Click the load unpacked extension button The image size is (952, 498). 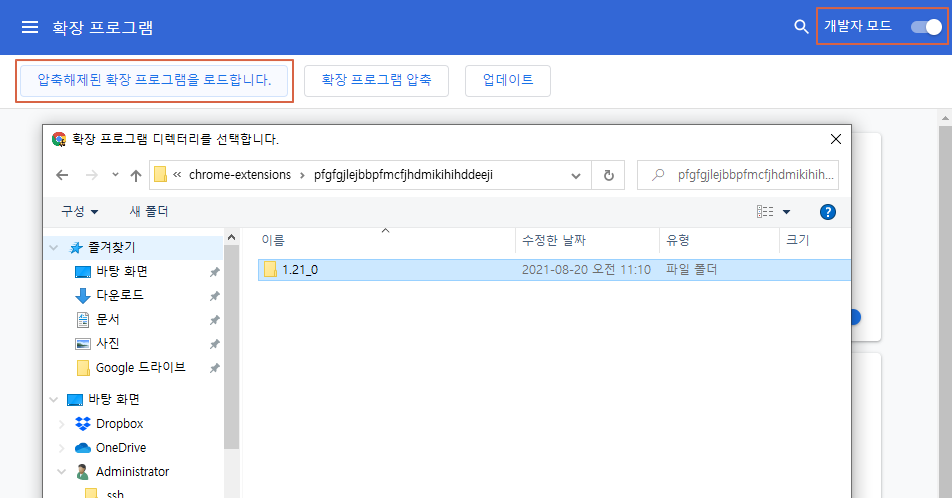[x=154, y=80]
